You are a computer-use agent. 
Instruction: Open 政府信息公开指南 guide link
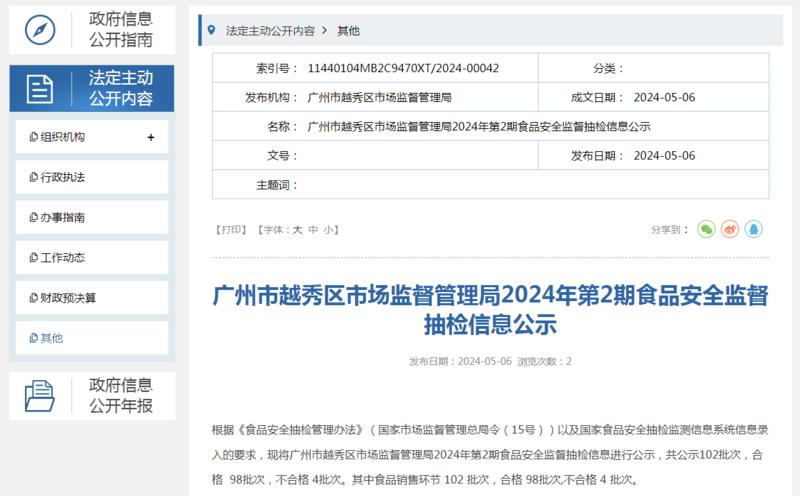pos(120,30)
